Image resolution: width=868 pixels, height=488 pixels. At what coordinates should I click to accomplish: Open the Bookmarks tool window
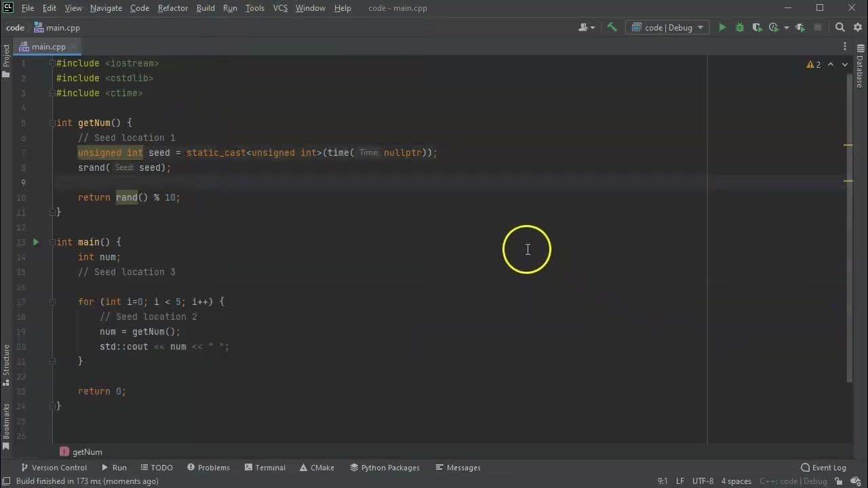(7, 426)
